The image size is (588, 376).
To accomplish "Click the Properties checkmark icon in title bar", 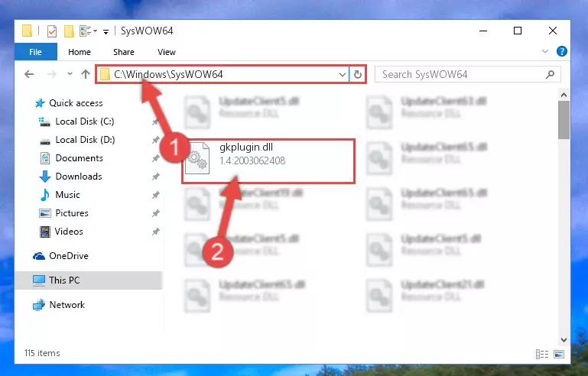I will [x=52, y=31].
